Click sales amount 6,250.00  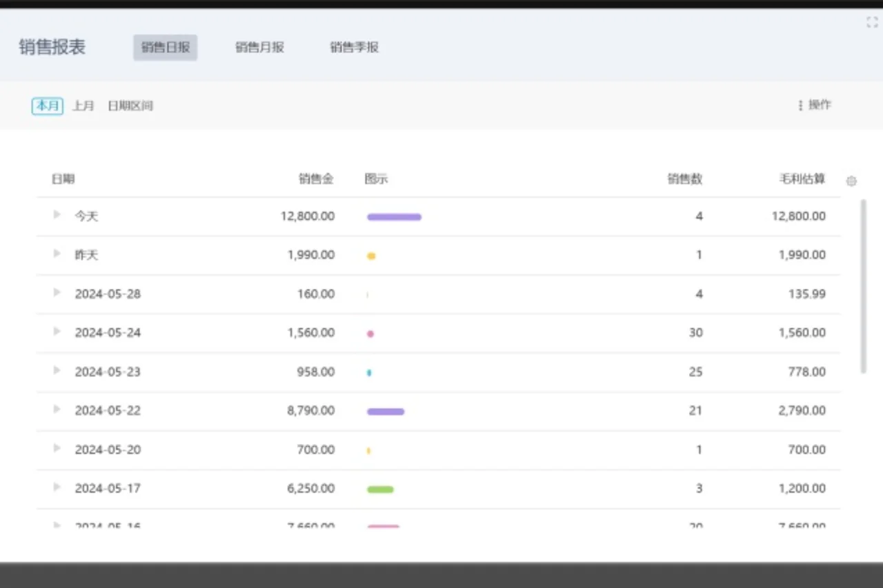[311, 488]
